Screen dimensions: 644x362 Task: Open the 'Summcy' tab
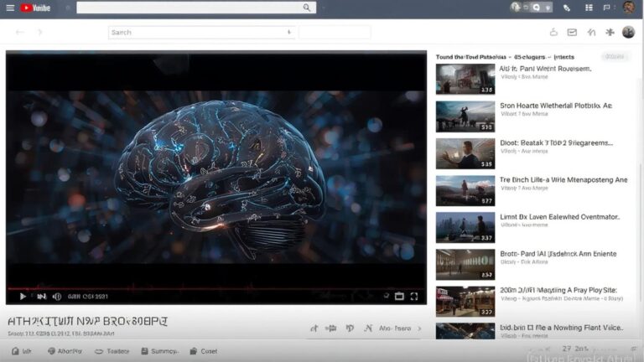(159, 351)
